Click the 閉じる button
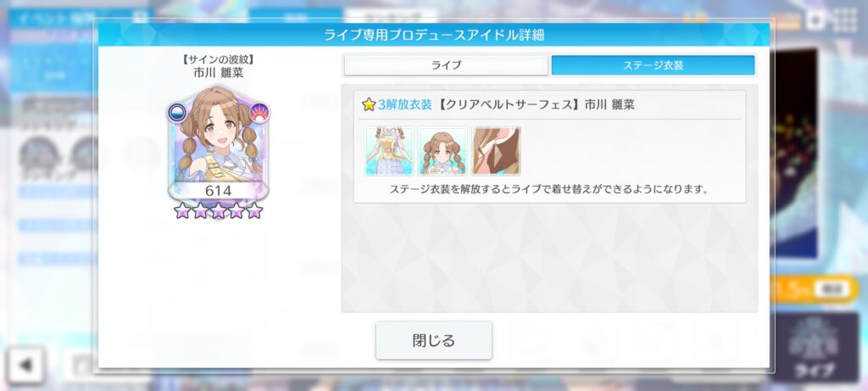The height and width of the screenshot is (391, 868). [434, 340]
